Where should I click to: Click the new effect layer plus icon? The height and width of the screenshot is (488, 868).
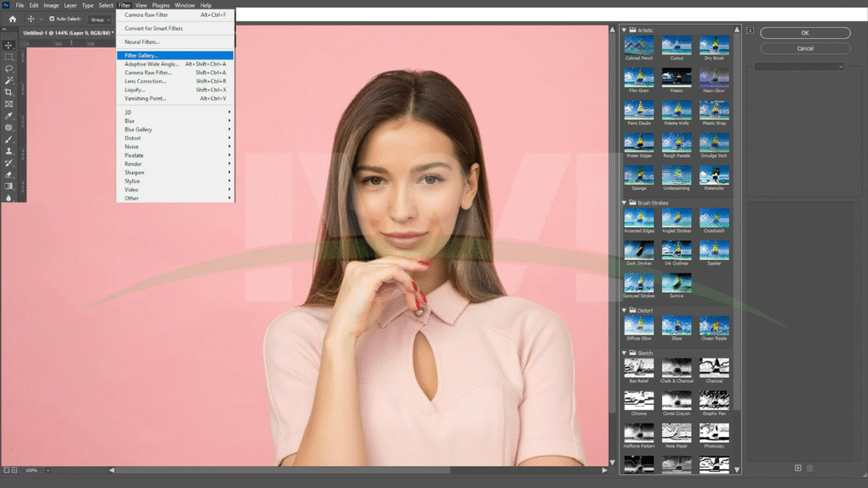click(798, 468)
